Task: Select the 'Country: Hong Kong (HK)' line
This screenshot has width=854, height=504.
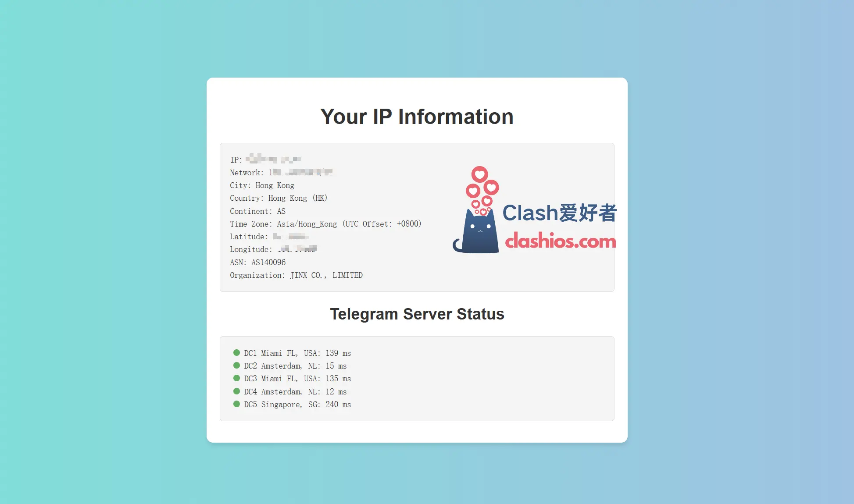Action: 279,198
